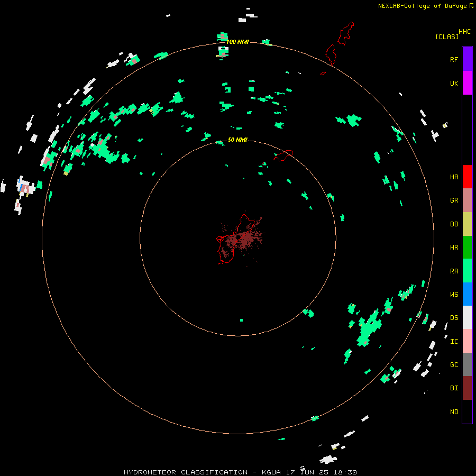The width and height of the screenshot is (476, 476).
Task: Click the ND legend label
Action: tap(454, 412)
